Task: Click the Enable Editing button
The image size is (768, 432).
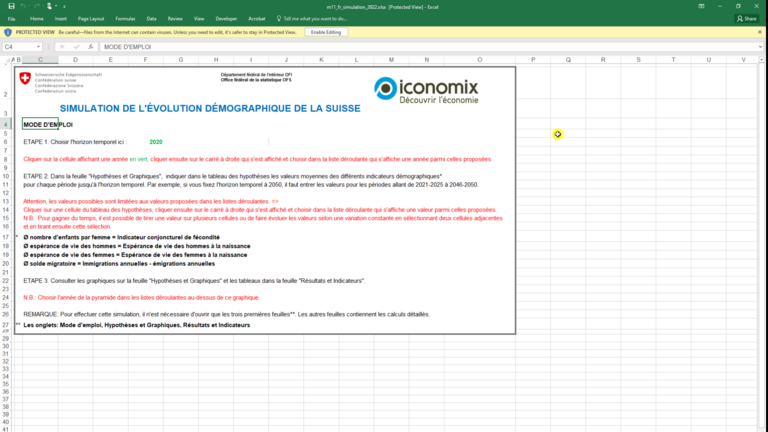Action: click(x=326, y=32)
